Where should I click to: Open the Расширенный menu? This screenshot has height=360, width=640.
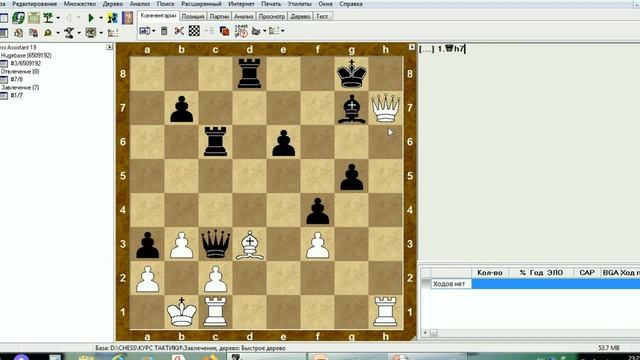click(x=201, y=4)
